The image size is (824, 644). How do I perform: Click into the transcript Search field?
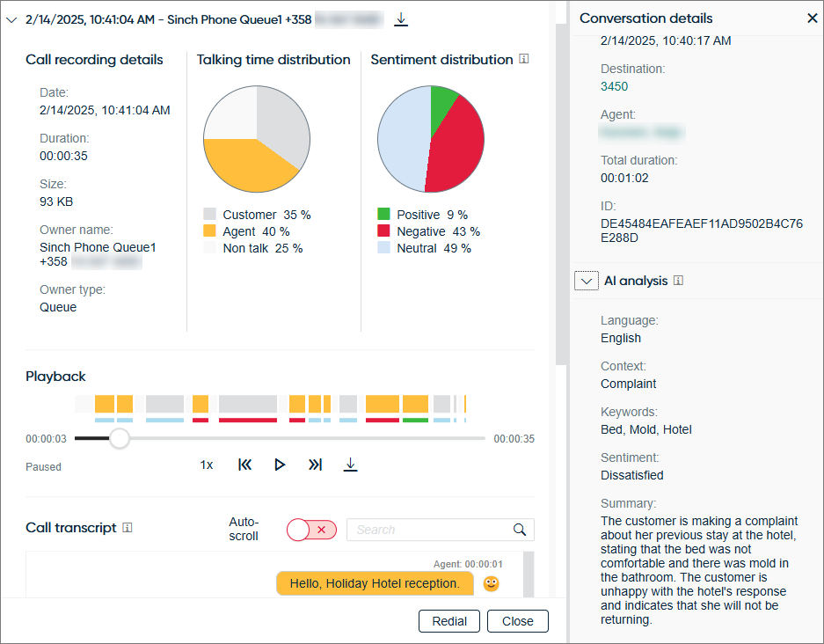click(x=428, y=530)
